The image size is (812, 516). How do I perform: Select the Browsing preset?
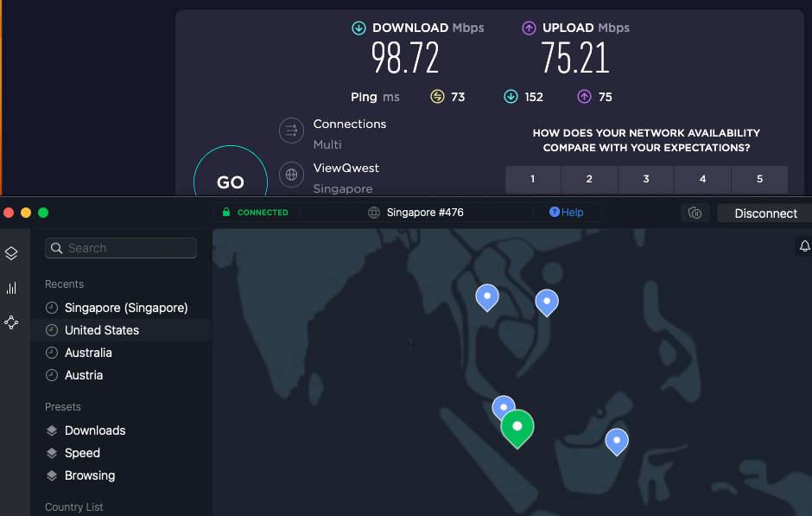pos(89,475)
